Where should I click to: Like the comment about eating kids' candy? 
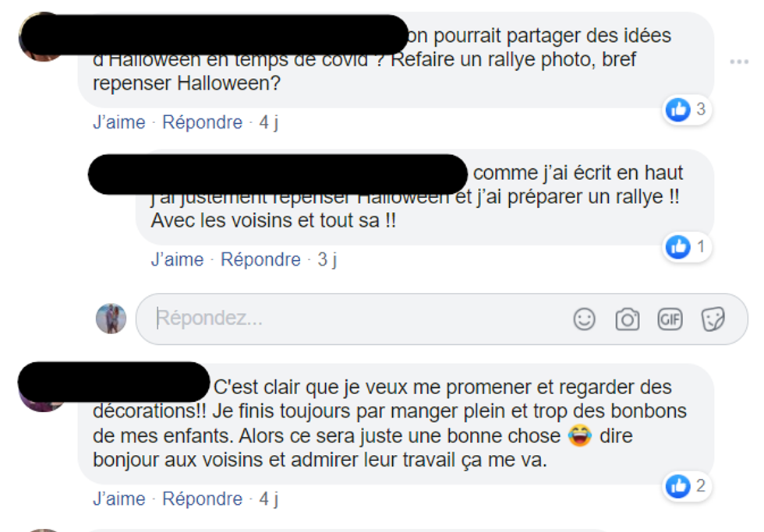118,499
